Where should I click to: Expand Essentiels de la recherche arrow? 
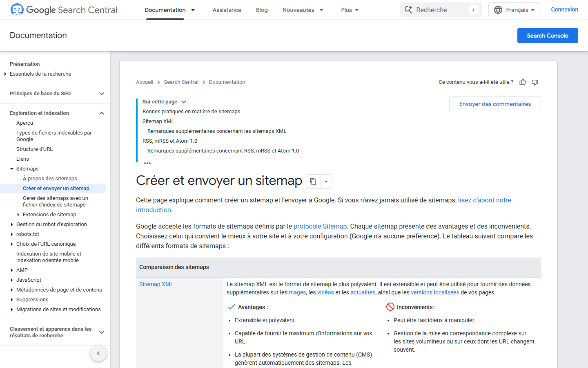5,74
